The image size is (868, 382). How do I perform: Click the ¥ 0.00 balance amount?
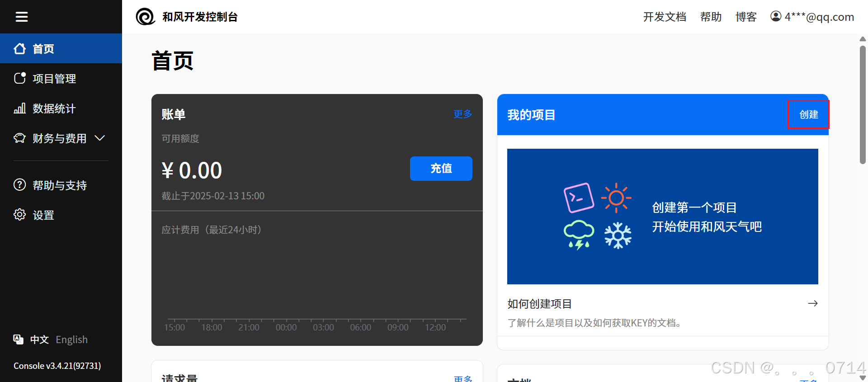click(x=192, y=170)
